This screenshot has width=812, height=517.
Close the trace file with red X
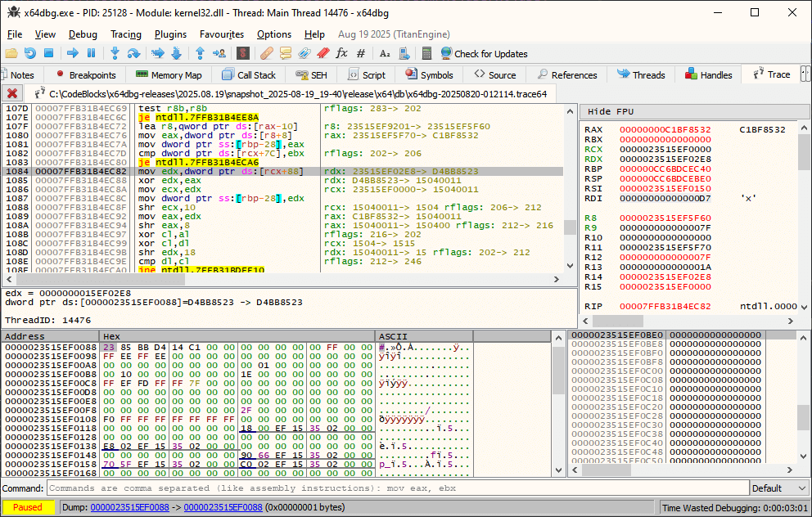pos(12,93)
